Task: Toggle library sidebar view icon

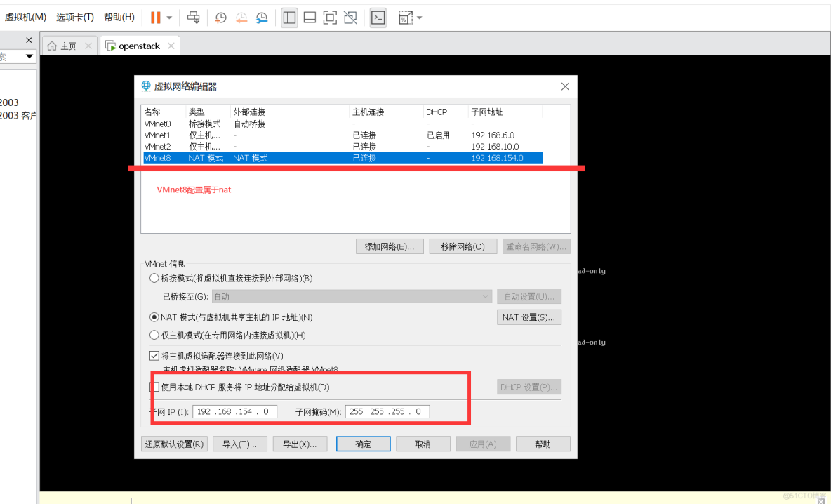Action: (289, 18)
